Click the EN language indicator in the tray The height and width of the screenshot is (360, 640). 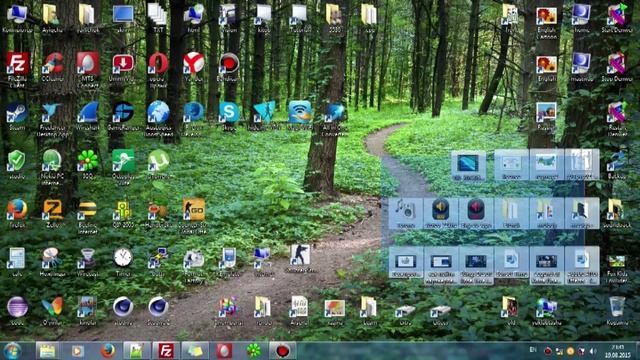[533, 350]
